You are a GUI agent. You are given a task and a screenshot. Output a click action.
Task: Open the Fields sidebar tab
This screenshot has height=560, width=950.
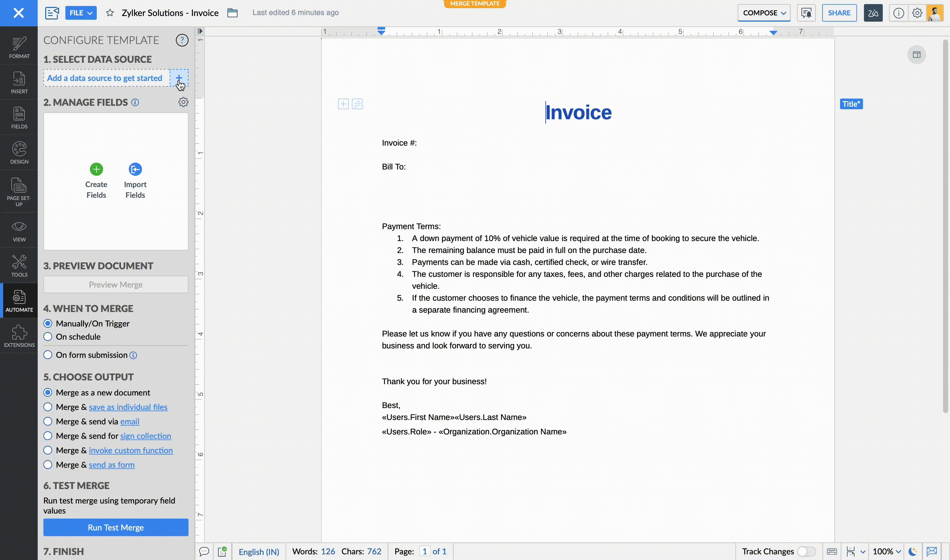click(x=19, y=118)
